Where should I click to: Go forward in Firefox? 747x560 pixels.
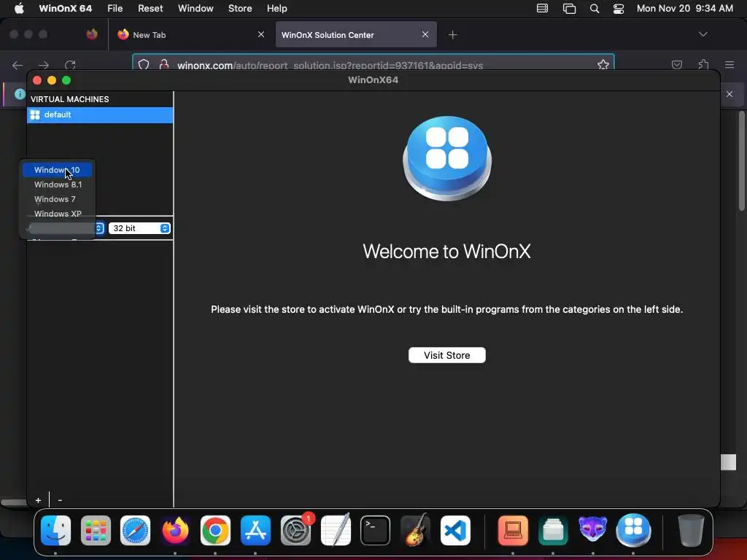[44, 65]
